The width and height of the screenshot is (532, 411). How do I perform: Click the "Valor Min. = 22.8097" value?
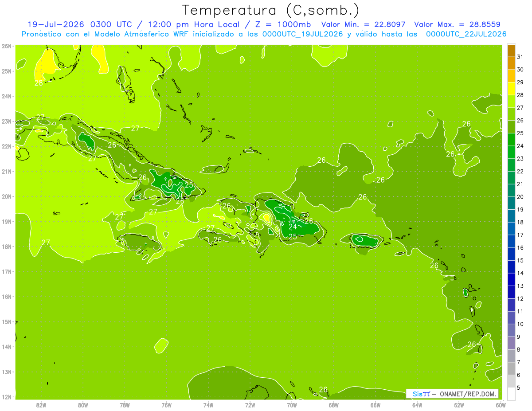364,24
